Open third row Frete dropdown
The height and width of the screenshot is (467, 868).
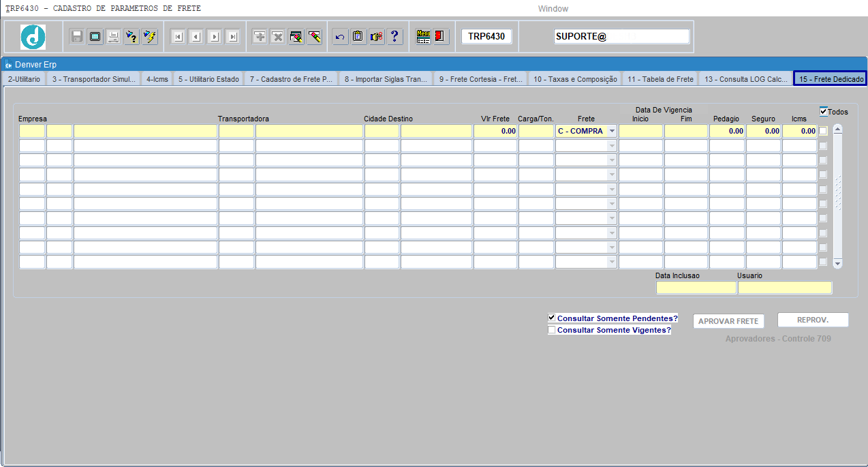[612, 160]
